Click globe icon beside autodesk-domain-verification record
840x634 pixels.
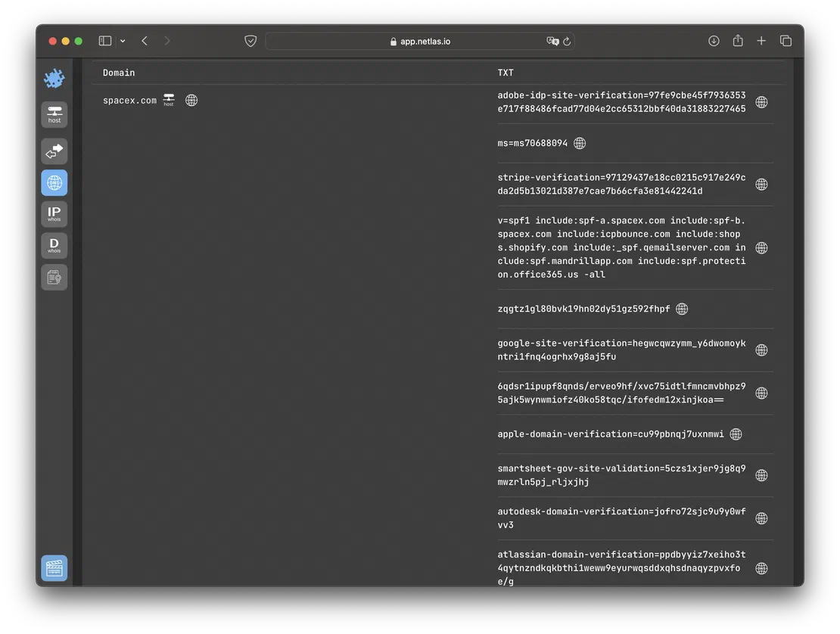pos(761,518)
